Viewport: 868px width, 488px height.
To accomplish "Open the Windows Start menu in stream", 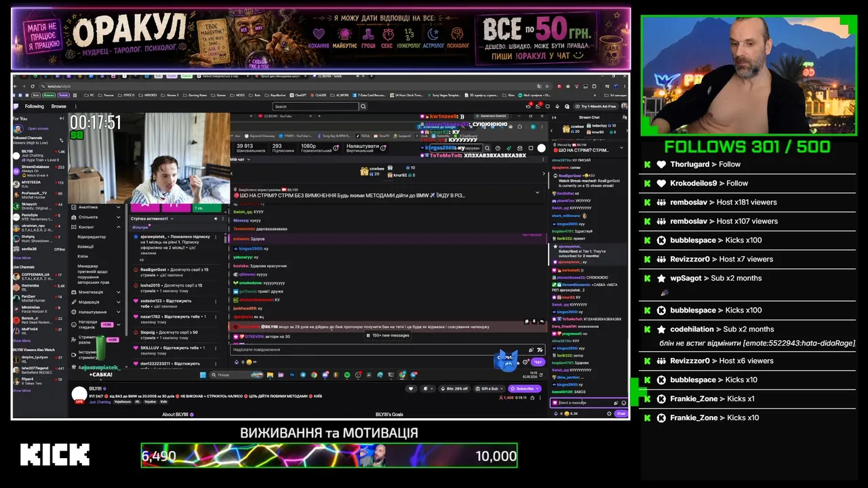I will pos(202,375).
